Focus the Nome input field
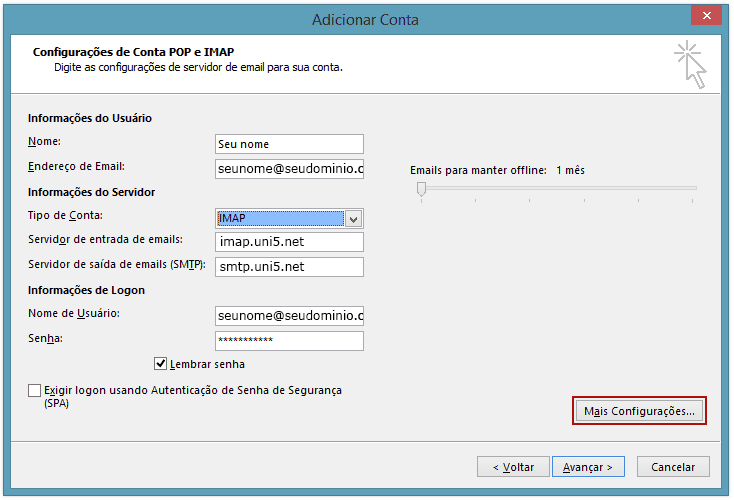This screenshot has height=500, width=734. click(289, 144)
